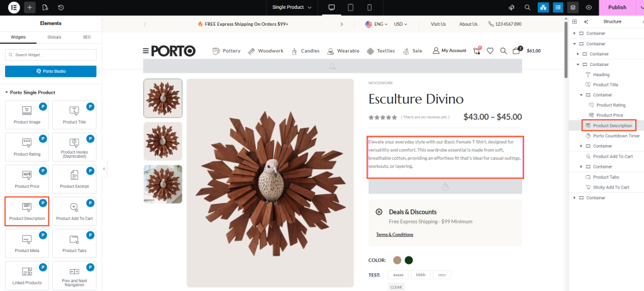
Task: Open the Add Element plus button
Action: [30, 8]
